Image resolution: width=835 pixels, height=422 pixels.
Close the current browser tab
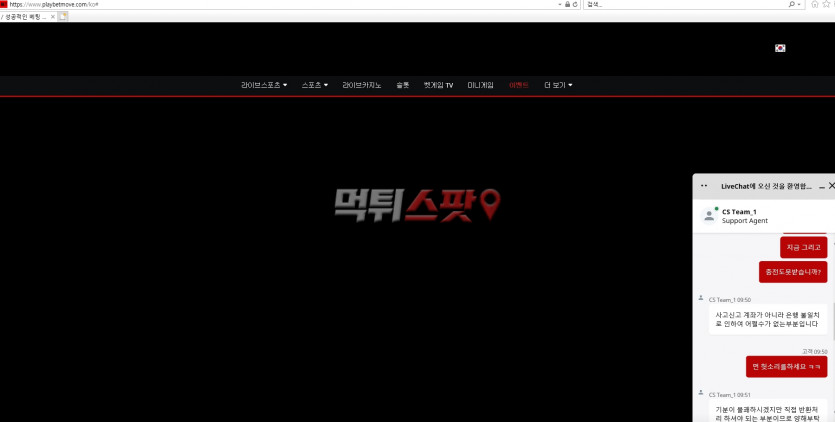53,17
